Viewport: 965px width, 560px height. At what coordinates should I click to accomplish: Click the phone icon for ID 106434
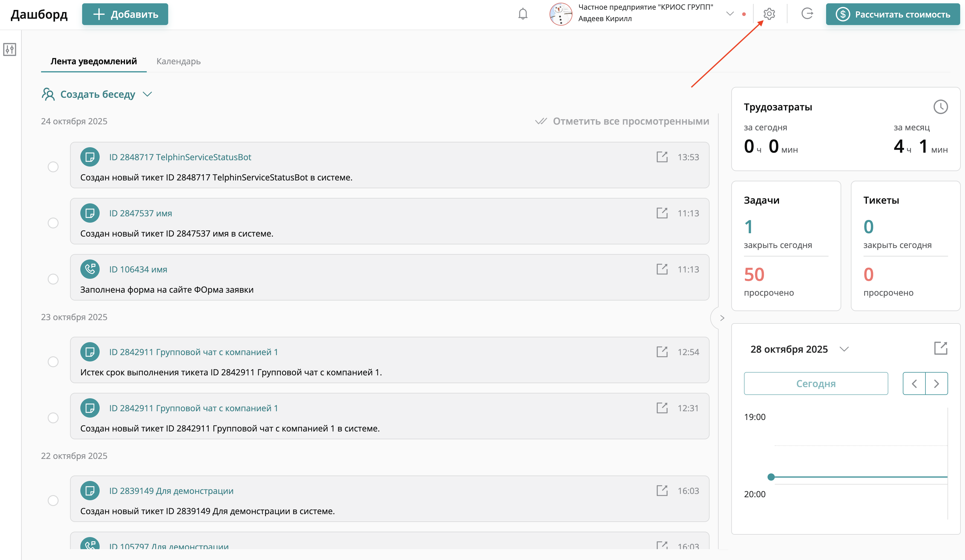(x=90, y=269)
